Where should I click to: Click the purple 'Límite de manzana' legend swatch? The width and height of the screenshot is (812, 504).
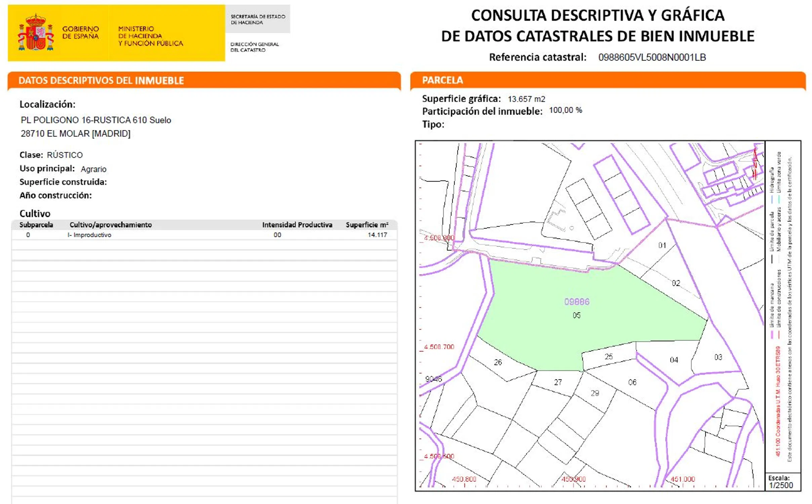tap(772, 335)
